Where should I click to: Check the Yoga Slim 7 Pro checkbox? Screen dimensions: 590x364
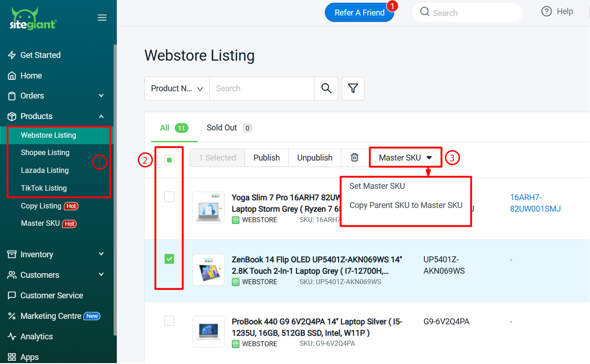point(169,197)
